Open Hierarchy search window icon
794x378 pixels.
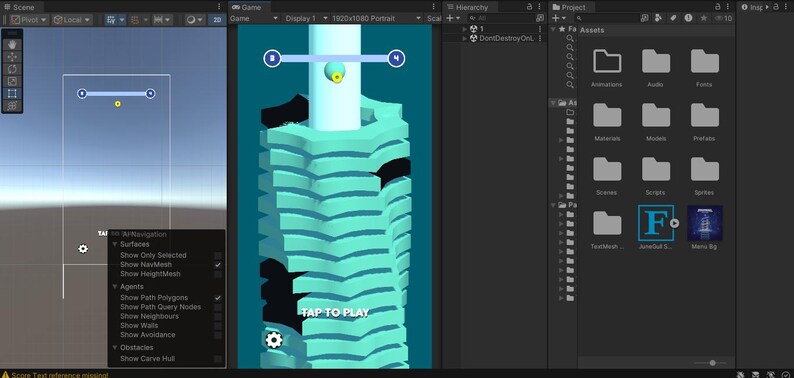[540, 18]
